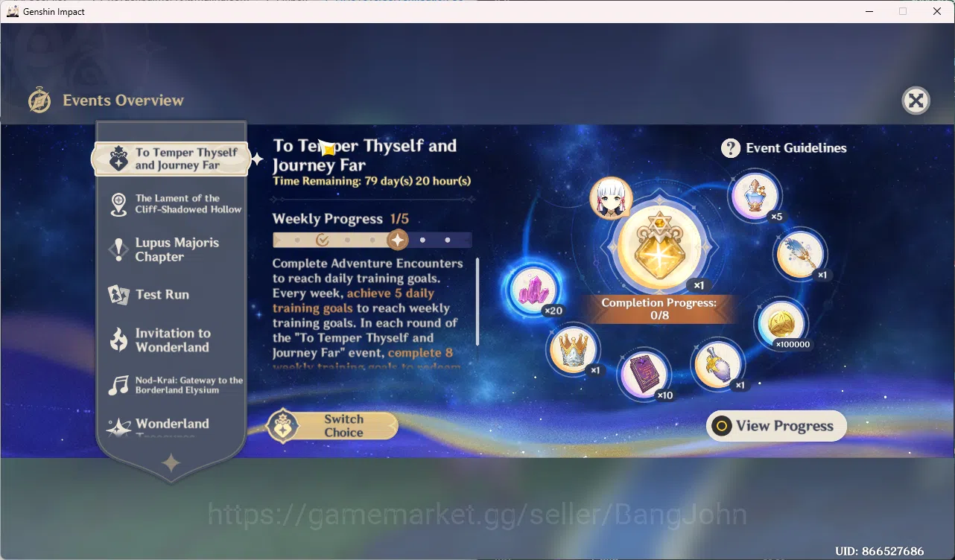Image resolution: width=955 pixels, height=560 pixels.
Task: Click the x20 pink crystal reward icon
Action: tap(533, 289)
